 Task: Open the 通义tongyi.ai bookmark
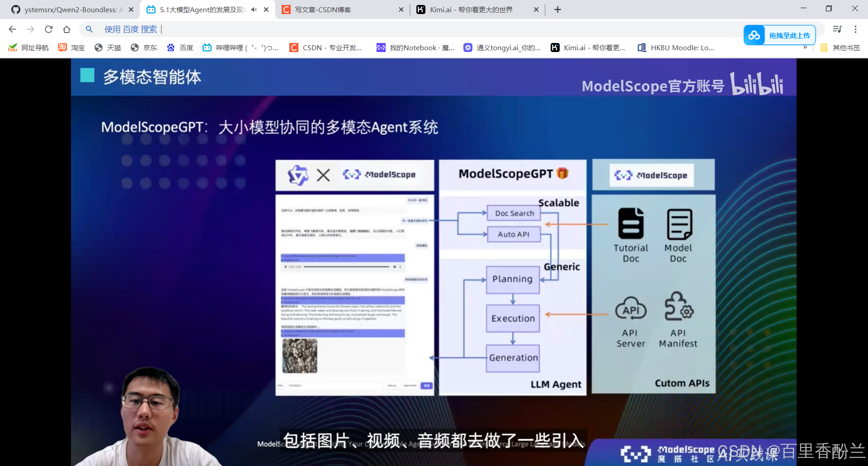(502, 48)
